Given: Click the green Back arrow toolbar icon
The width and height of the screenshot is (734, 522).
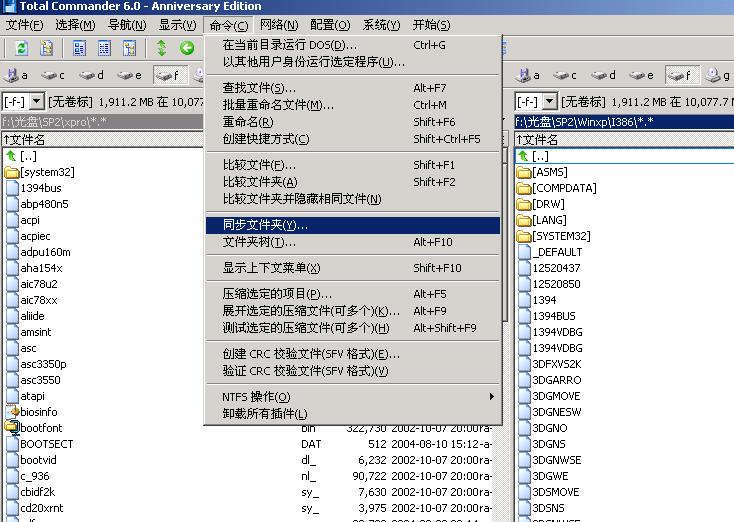Looking at the screenshot, I should point(187,48).
